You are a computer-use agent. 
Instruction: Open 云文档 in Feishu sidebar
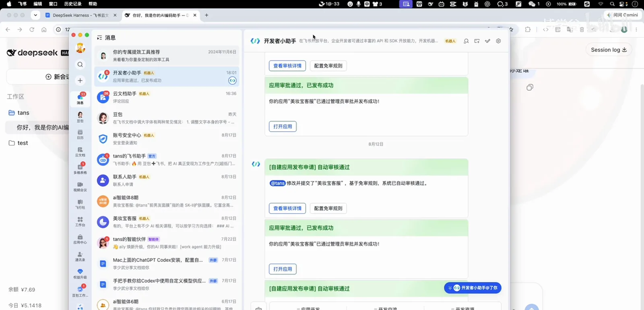pyautogui.click(x=80, y=152)
